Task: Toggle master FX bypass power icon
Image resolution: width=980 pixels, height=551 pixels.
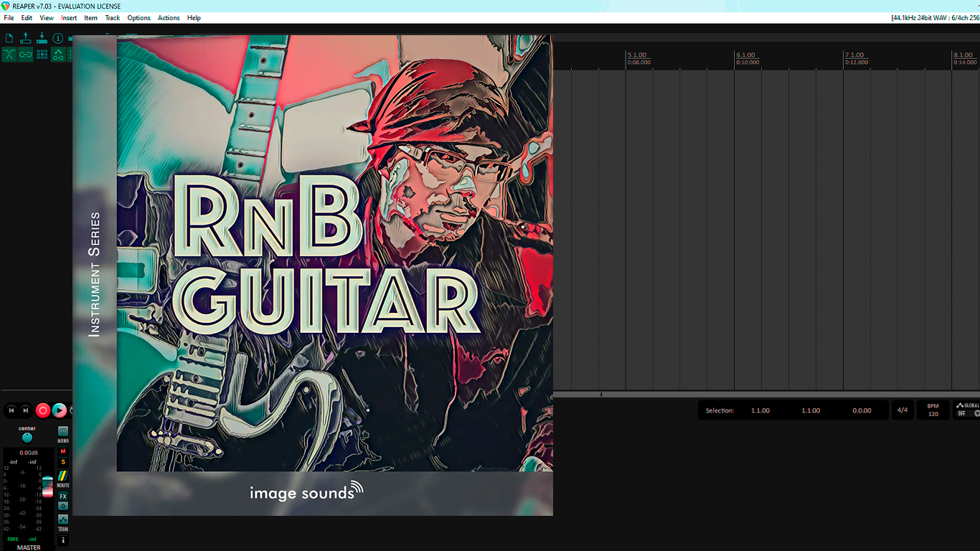Action: (x=63, y=506)
